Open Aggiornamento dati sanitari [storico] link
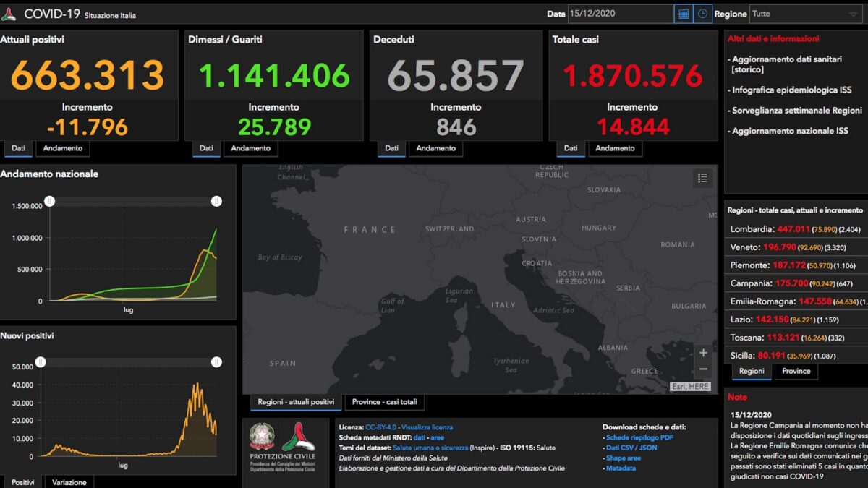 tap(787, 64)
